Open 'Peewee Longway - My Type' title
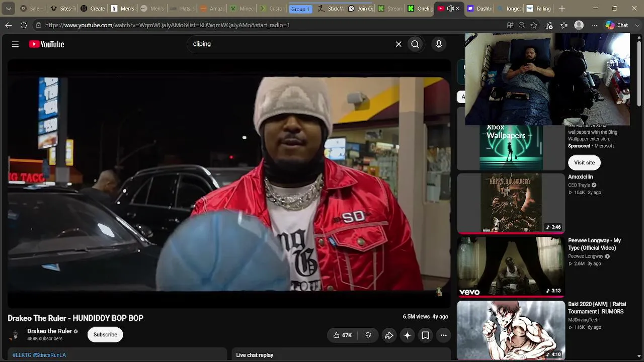 [x=594, y=244]
